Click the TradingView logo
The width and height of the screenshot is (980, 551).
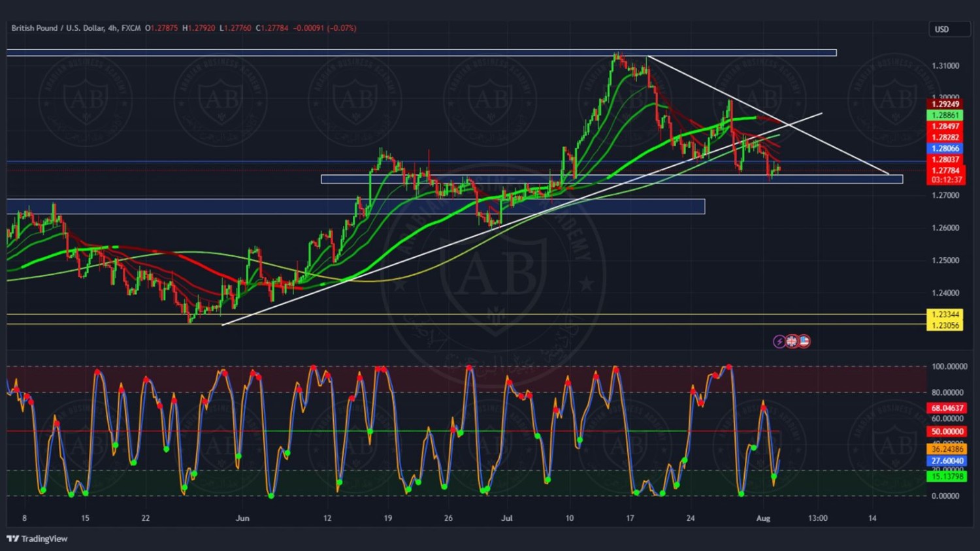(37, 539)
